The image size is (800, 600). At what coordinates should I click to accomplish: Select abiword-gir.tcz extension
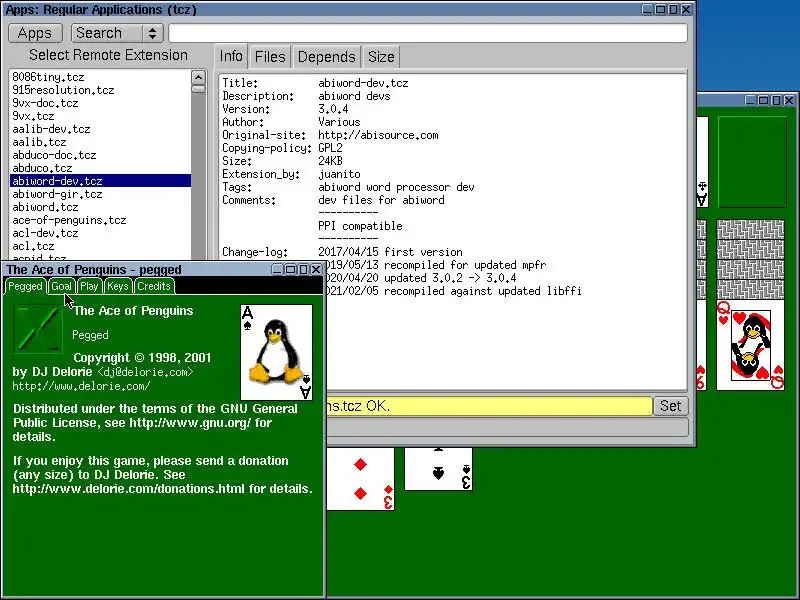[100, 194]
